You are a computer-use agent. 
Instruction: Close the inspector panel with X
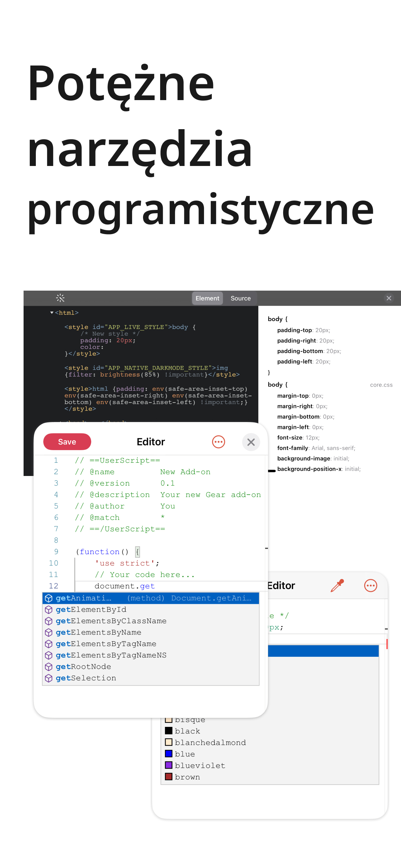click(388, 298)
